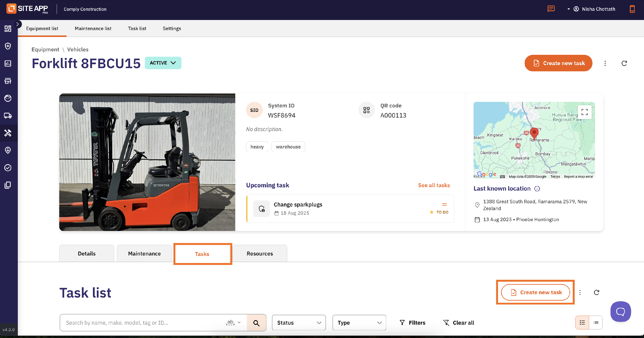Screen dimensions: 644x338
Task: Open the Change sparkplugs task card
Action: [350, 209]
